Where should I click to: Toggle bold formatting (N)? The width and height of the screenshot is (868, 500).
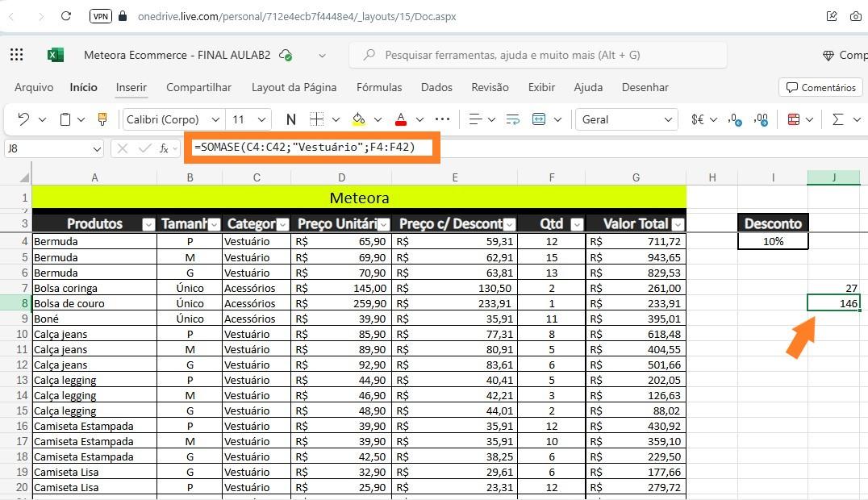(x=290, y=119)
